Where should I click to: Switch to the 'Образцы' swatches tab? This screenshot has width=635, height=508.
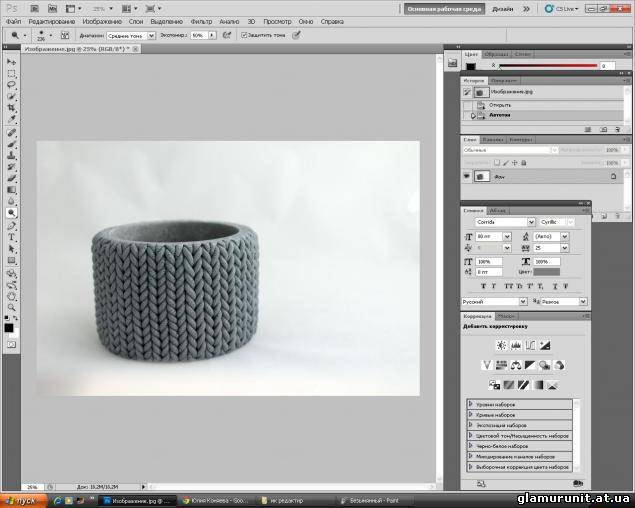pos(496,54)
